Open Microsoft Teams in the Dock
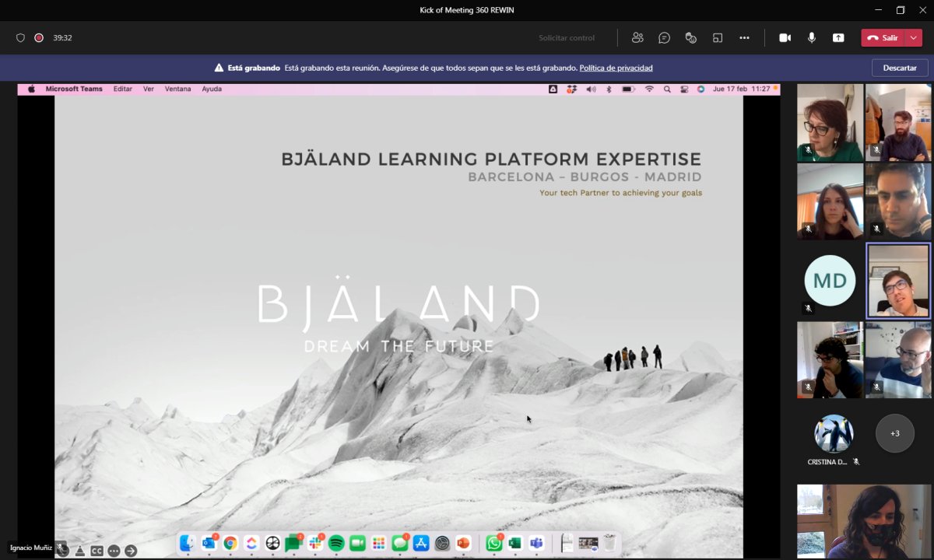 tap(536, 544)
